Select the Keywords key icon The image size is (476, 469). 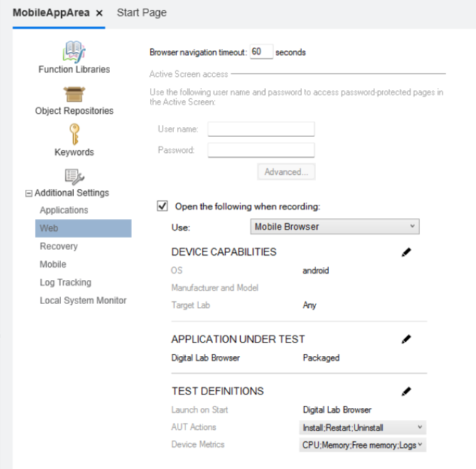[x=74, y=134]
